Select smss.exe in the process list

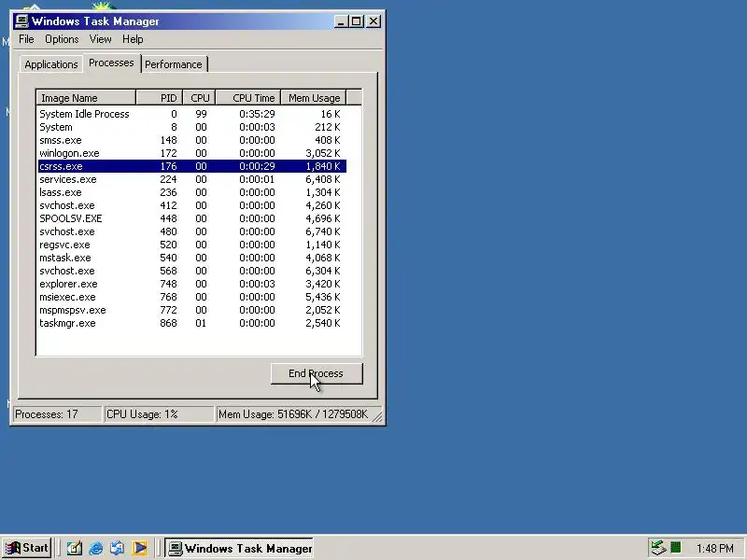pos(192,140)
